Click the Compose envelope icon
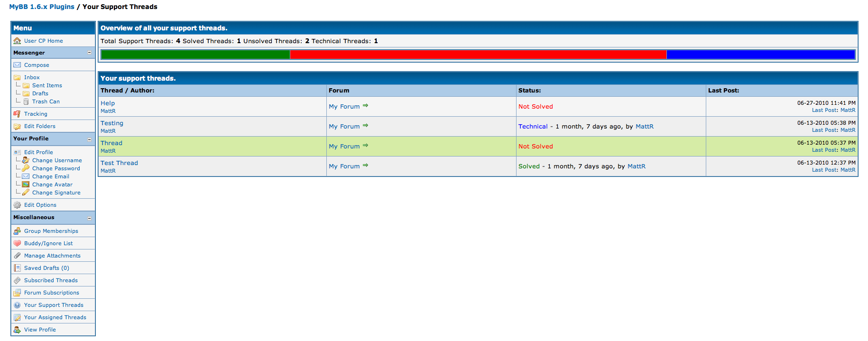868x341 pixels. pos(17,65)
